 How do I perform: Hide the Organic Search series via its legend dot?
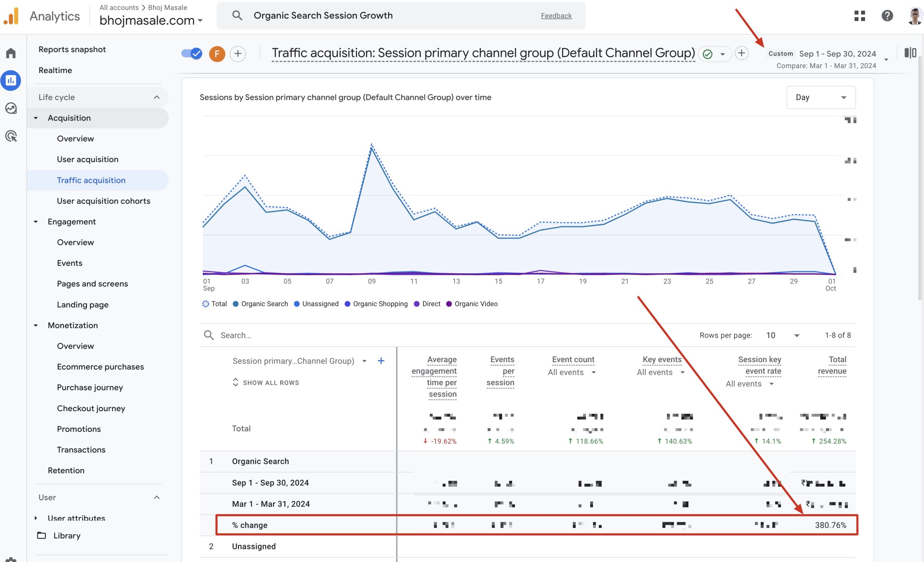235,304
